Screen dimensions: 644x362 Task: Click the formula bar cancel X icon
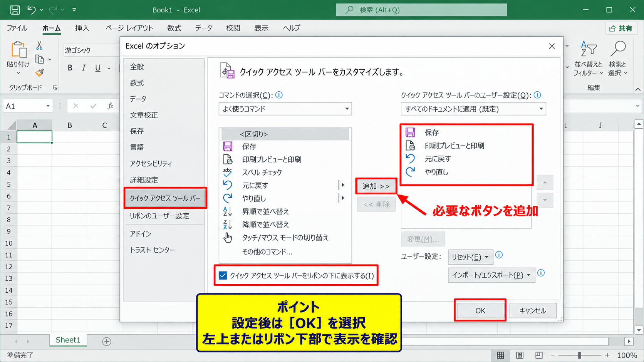(76, 106)
